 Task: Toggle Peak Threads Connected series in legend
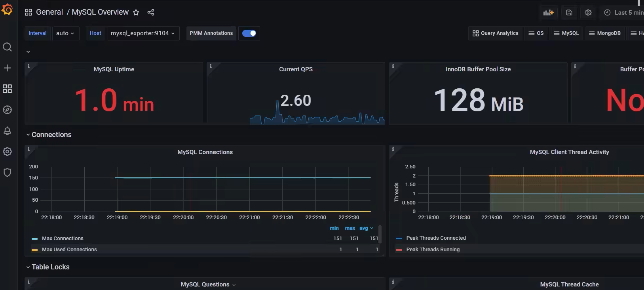[x=436, y=238]
